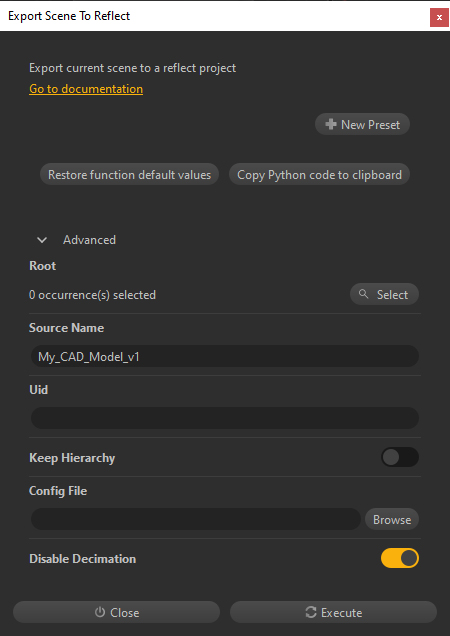Click the Advanced section label
The height and width of the screenshot is (636, 450).
click(89, 240)
